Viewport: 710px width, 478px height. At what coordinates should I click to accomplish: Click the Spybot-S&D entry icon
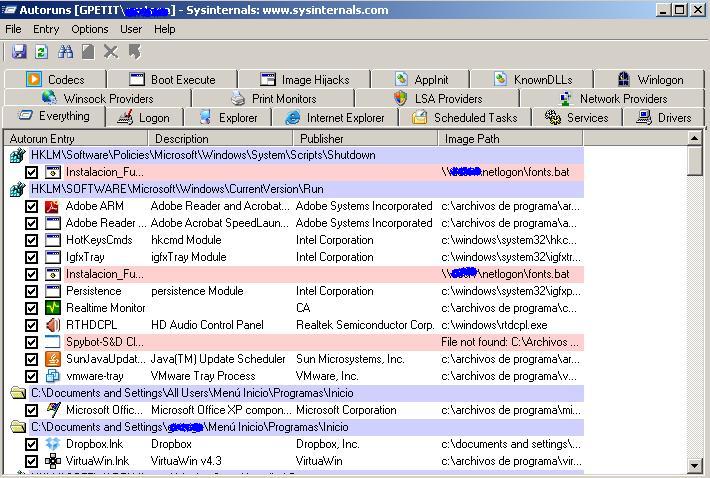[53, 342]
